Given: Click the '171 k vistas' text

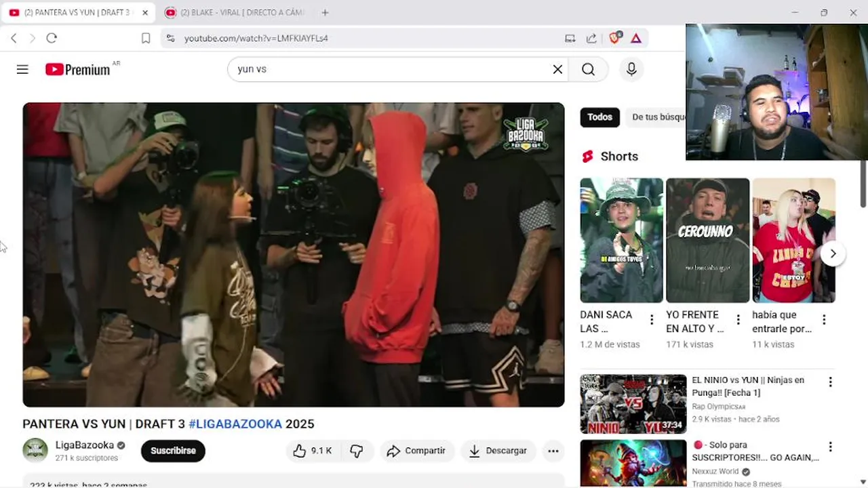Looking at the screenshot, I should click(x=690, y=344).
